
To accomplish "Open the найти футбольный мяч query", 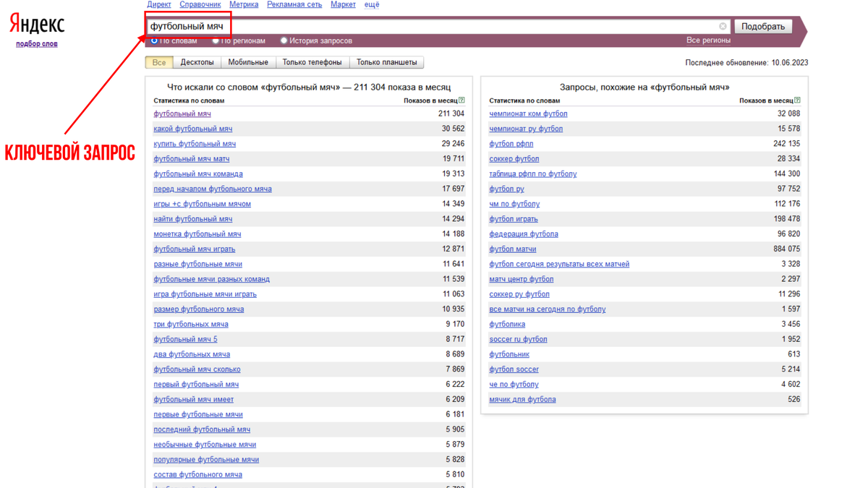I will (x=193, y=219).
